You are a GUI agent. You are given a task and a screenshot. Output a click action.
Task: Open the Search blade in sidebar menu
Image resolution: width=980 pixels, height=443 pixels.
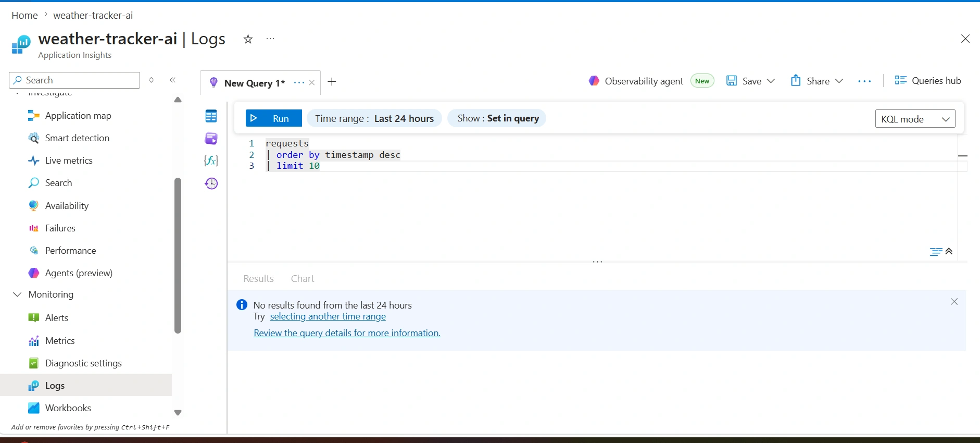[58, 183]
